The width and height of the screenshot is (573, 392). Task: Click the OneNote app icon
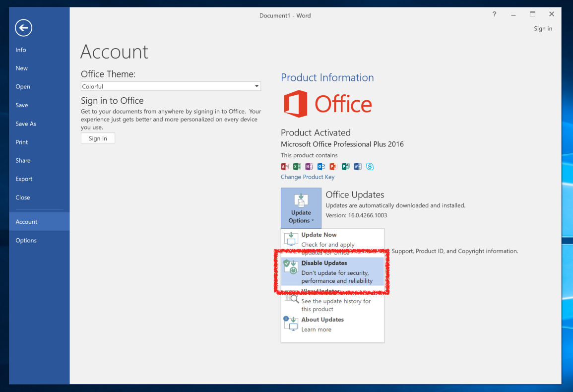coord(309,167)
